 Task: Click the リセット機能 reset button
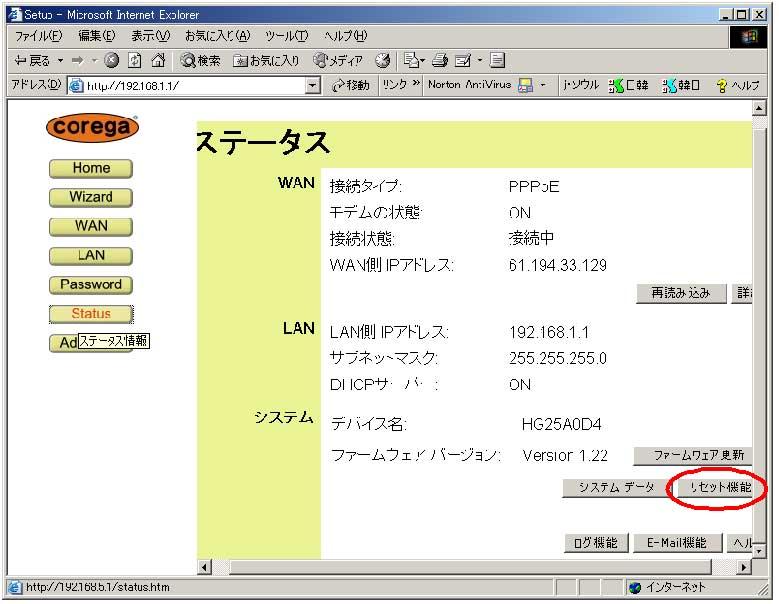[714, 488]
